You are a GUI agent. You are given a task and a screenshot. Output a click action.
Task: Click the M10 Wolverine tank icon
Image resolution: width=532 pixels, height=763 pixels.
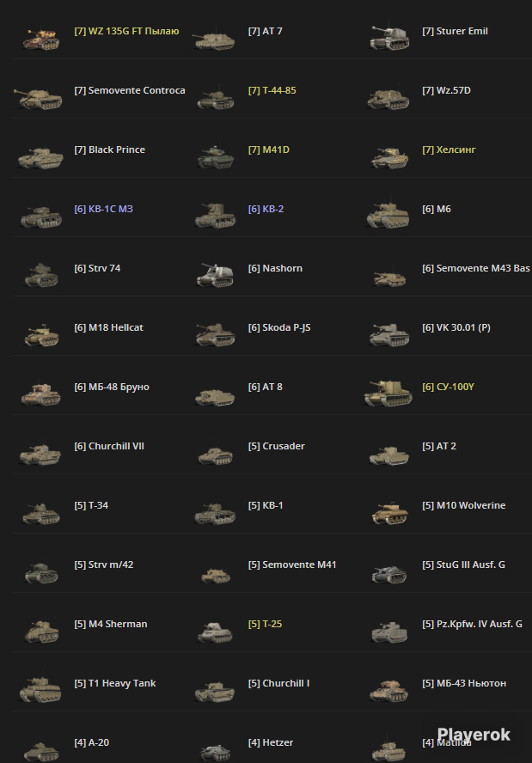coord(389,513)
